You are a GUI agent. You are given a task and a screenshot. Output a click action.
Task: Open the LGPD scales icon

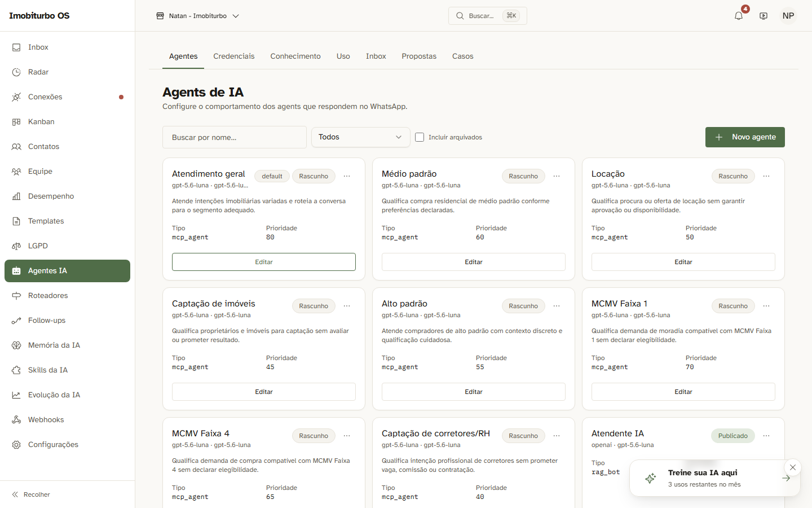pyautogui.click(x=16, y=246)
